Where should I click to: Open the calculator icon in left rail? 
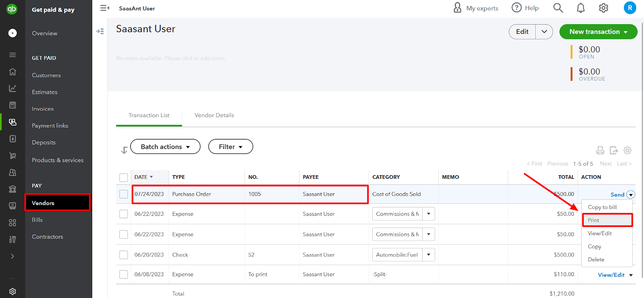[x=12, y=105]
